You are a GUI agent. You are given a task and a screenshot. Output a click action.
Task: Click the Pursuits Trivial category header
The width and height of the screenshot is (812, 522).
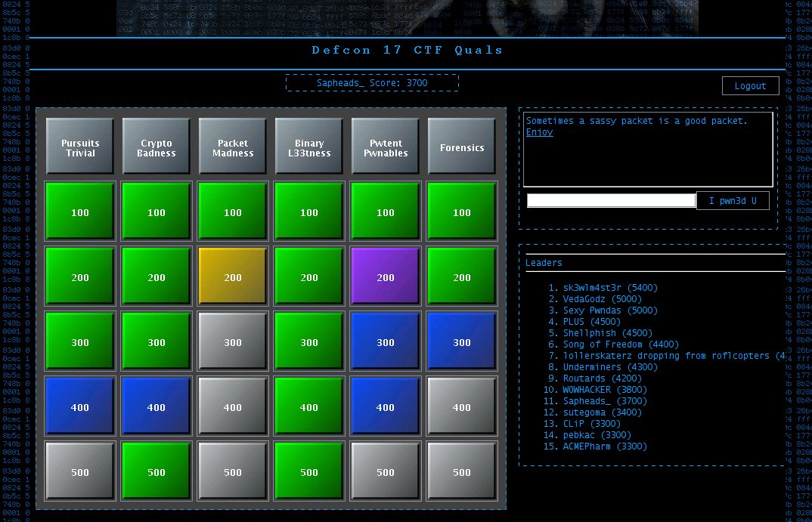point(80,147)
